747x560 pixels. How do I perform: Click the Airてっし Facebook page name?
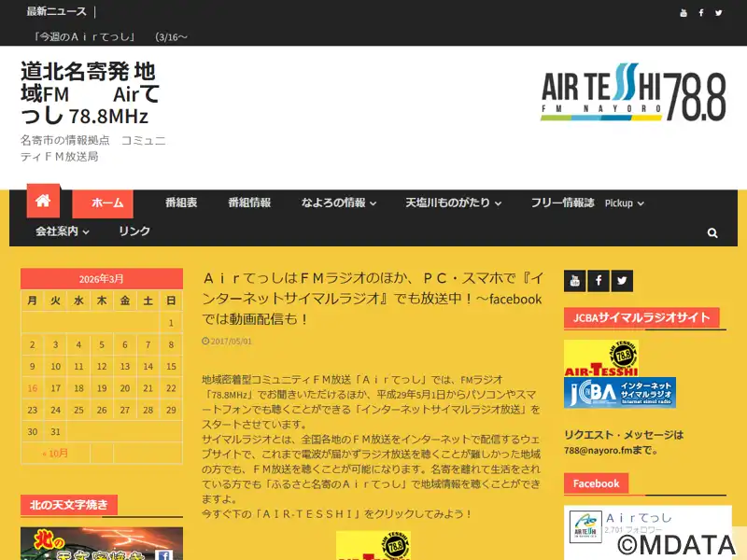point(639,518)
